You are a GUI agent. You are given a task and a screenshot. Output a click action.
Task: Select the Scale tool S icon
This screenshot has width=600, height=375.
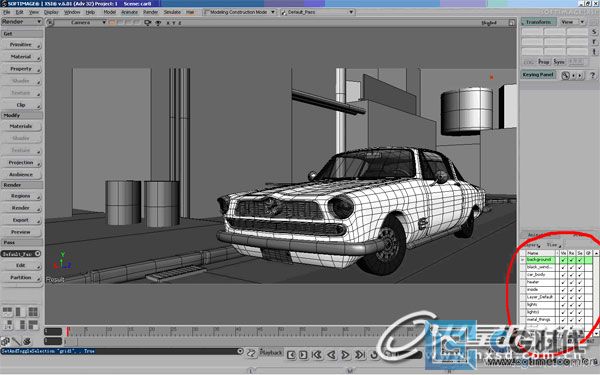pos(594,32)
